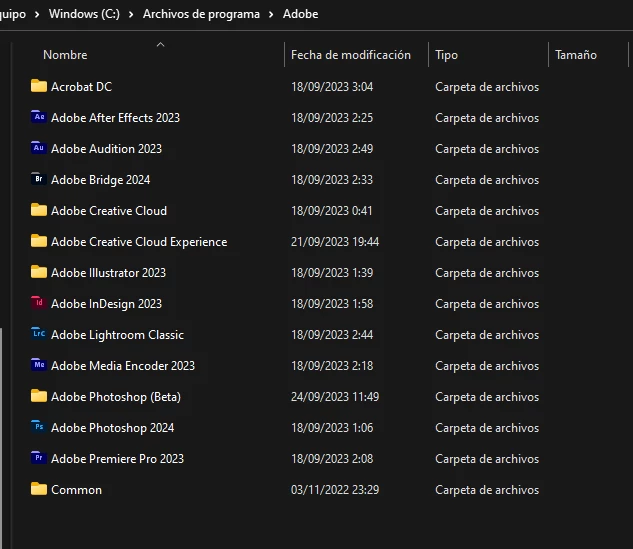Select Adobe InDesign 2023 name

tap(107, 304)
